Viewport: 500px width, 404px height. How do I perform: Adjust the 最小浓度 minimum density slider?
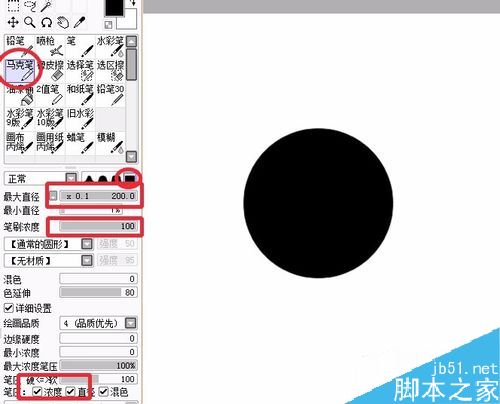click(x=98, y=352)
